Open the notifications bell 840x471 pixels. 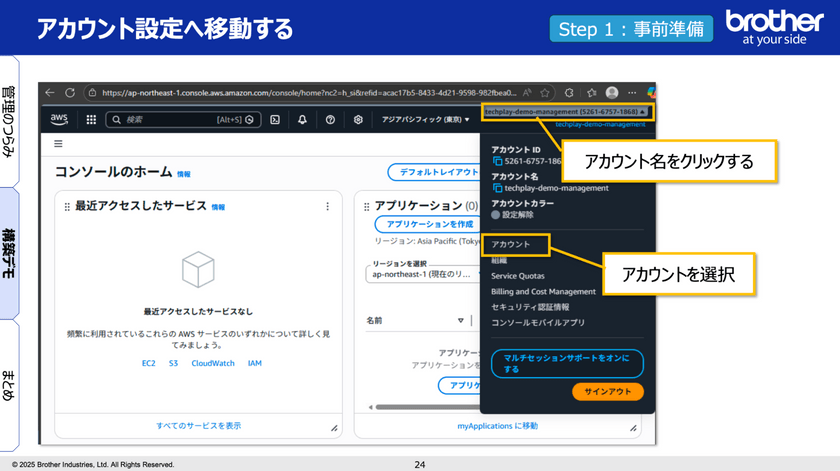pyautogui.click(x=302, y=119)
